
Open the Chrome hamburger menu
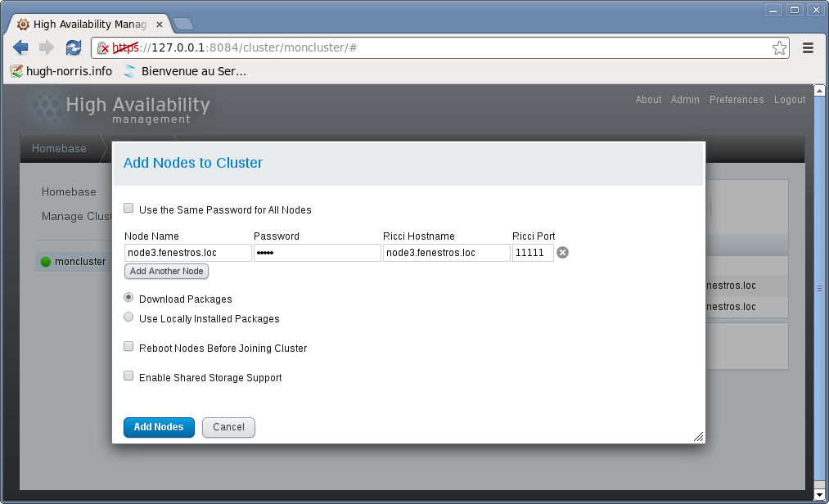pos(808,47)
